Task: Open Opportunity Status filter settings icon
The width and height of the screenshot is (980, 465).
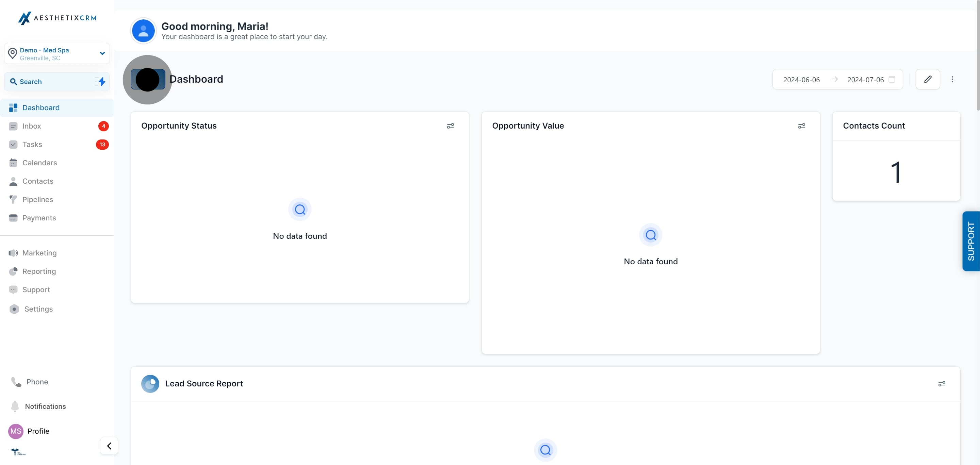Action: 451,126
